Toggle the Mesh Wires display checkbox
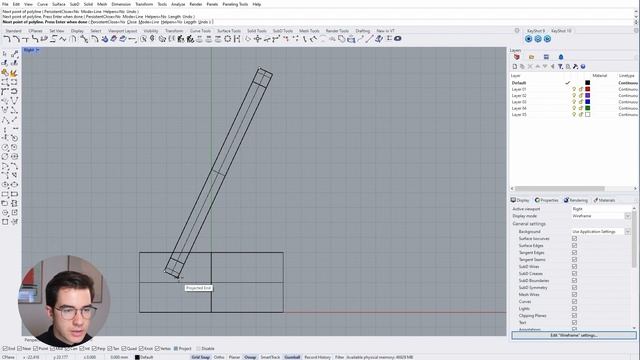 [x=574, y=295]
